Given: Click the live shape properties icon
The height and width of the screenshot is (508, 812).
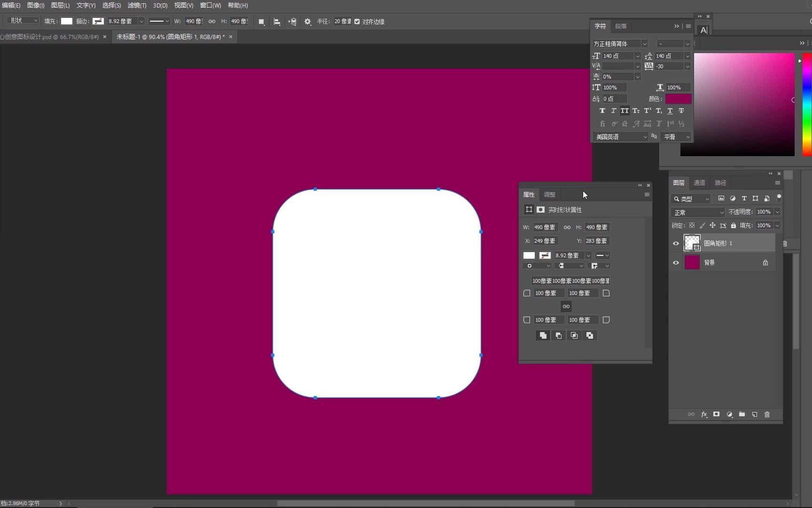Looking at the screenshot, I should pyautogui.click(x=529, y=209).
